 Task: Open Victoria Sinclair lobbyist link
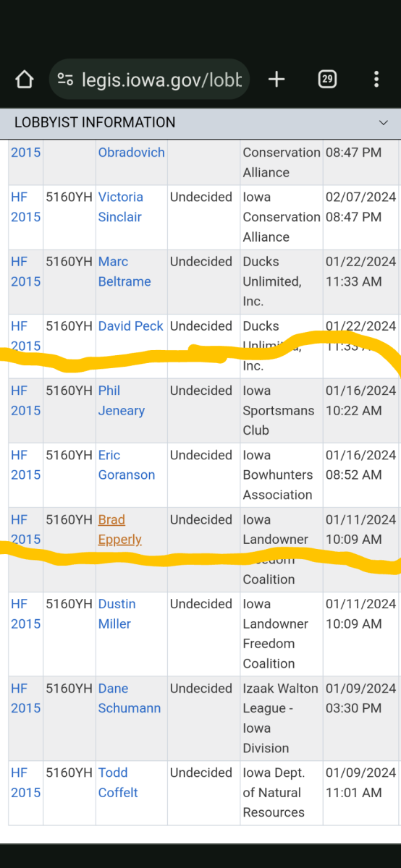click(121, 207)
